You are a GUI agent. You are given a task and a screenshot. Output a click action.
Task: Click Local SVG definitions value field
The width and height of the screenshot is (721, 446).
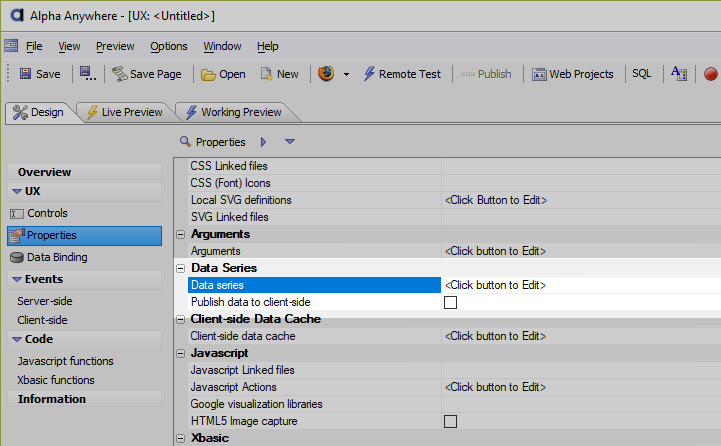click(581, 200)
